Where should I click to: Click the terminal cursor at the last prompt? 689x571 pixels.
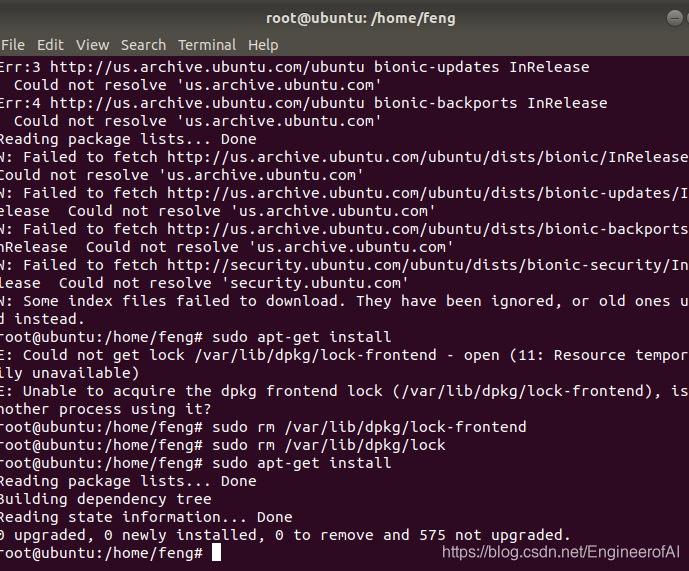[x=217, y=553]
